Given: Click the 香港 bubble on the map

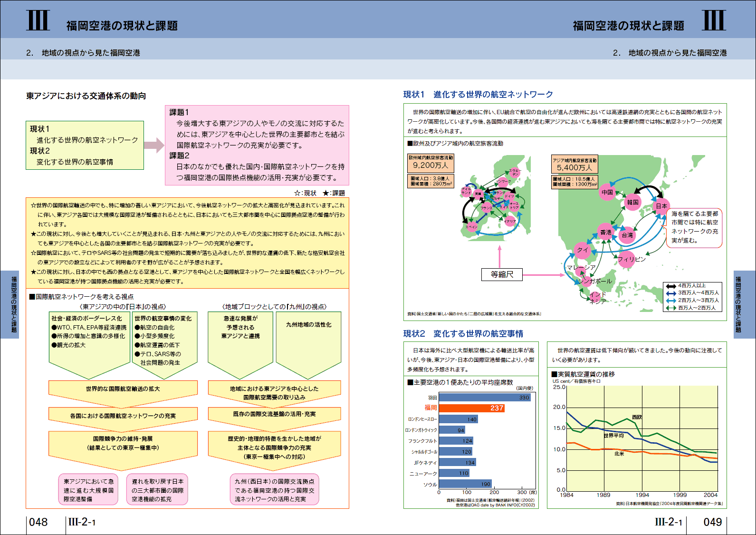Looking at the screenshot, I should (x=606, y=232).
